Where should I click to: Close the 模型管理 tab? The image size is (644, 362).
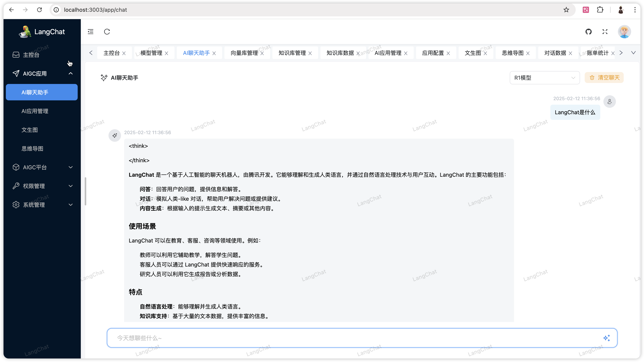tap(166, 53)
